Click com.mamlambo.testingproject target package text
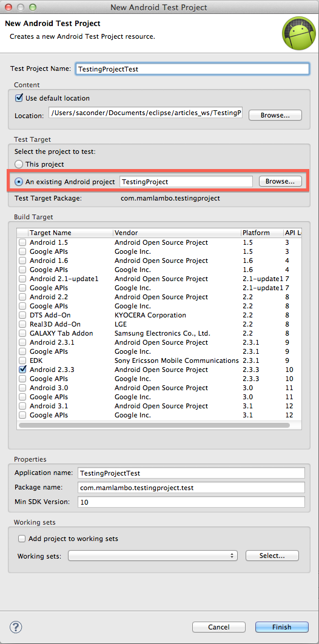Image resolution: width=319 pixels, height=644 pixels. [170, 198]
